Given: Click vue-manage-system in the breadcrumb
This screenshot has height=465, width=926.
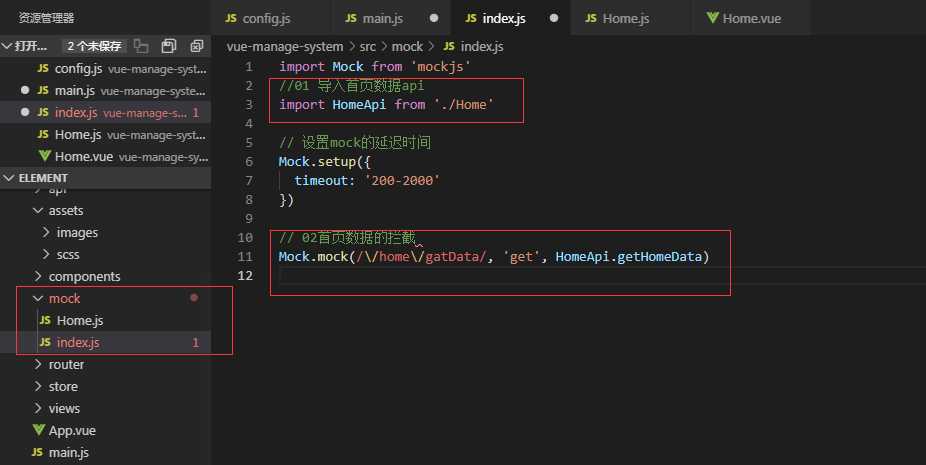Looking at the screenshot, I should 285,46.
